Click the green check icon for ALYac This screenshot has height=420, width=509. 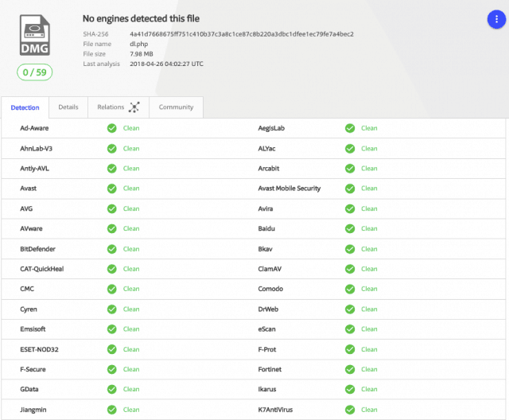(x=350, y=149)
